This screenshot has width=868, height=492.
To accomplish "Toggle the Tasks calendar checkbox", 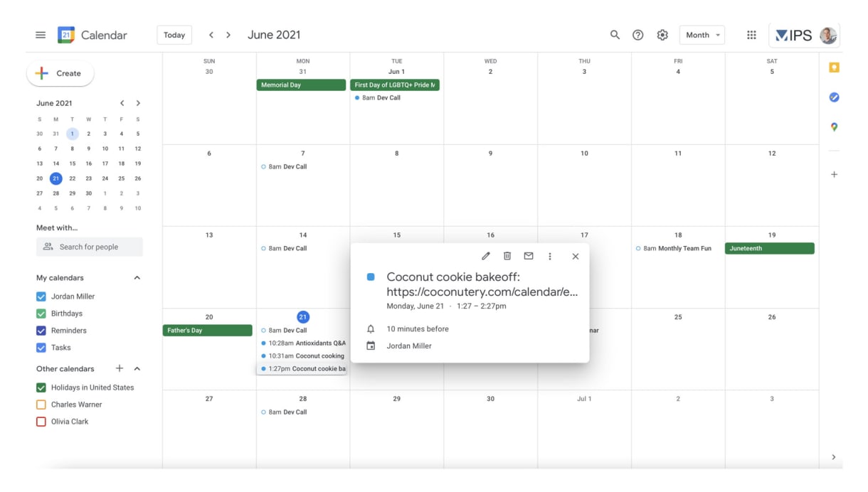I will (41, 348).
